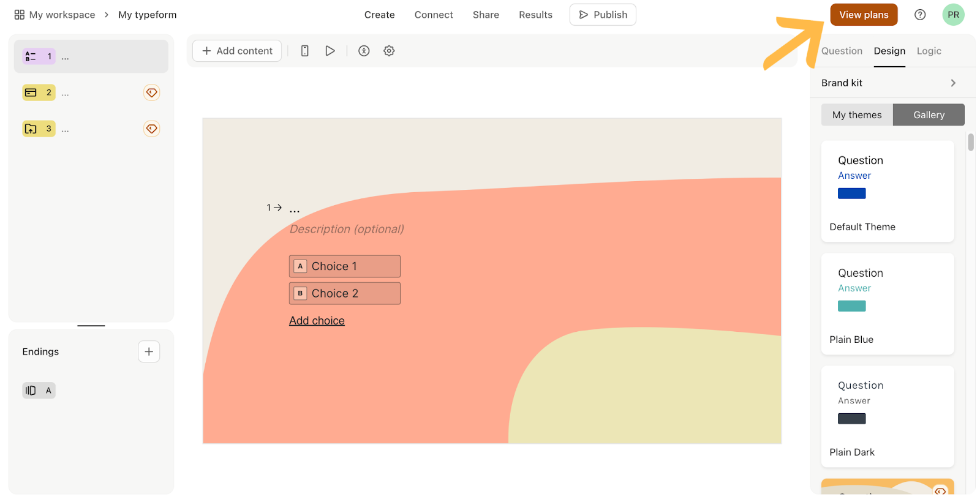The image size is (980, 502).
Task: Open the PR profile avatar
Action: point(953,15)
